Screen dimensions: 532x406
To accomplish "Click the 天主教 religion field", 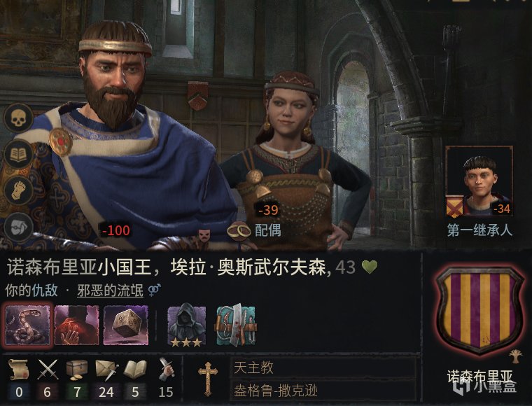I will point(323,367).
